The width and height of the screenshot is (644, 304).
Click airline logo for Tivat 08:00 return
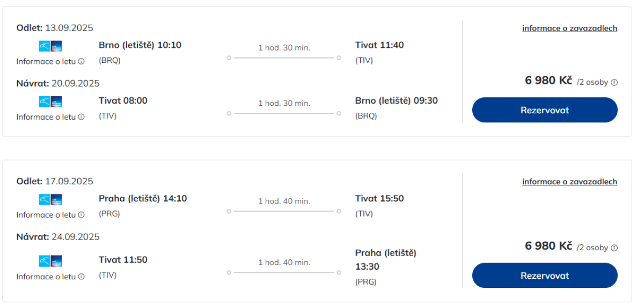tap(50, 102)
